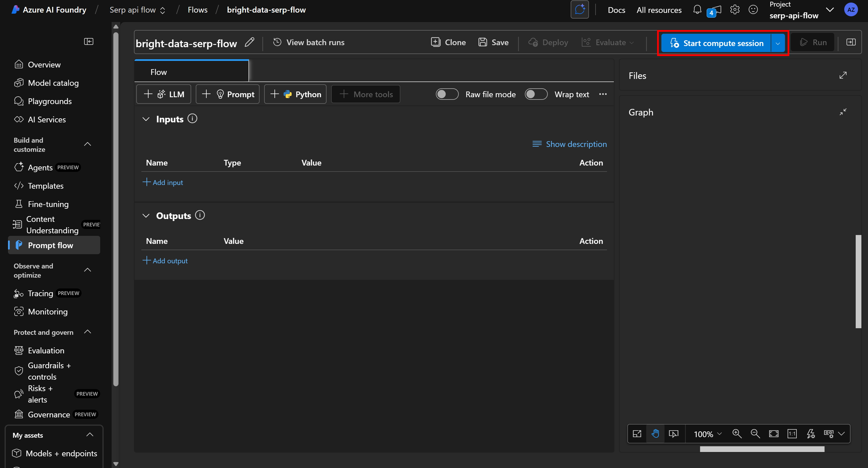Collapse the Inputs section
Screen dimensions: 868x468
(146, 119)
